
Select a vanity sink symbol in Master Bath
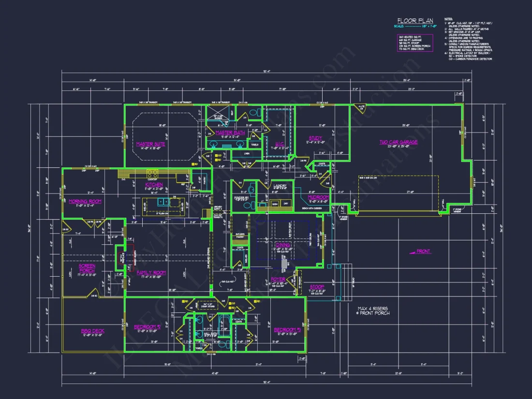click(214, 144)
